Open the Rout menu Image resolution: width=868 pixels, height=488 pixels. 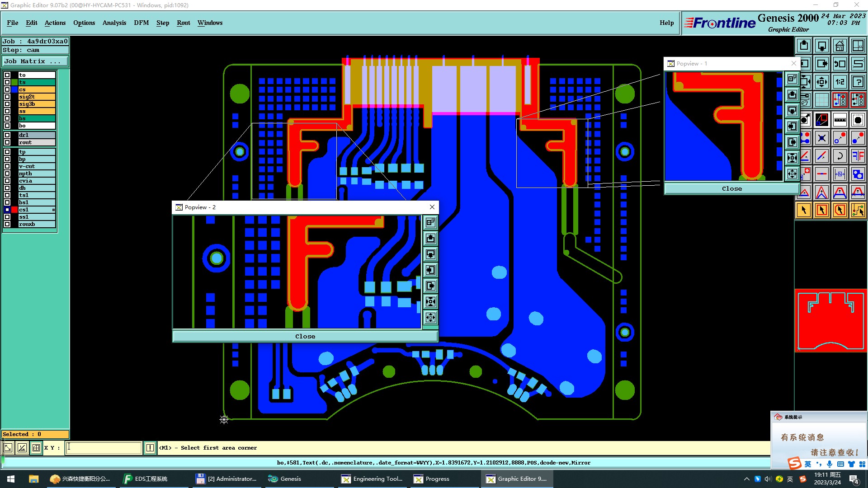click(x=183, y=23)
